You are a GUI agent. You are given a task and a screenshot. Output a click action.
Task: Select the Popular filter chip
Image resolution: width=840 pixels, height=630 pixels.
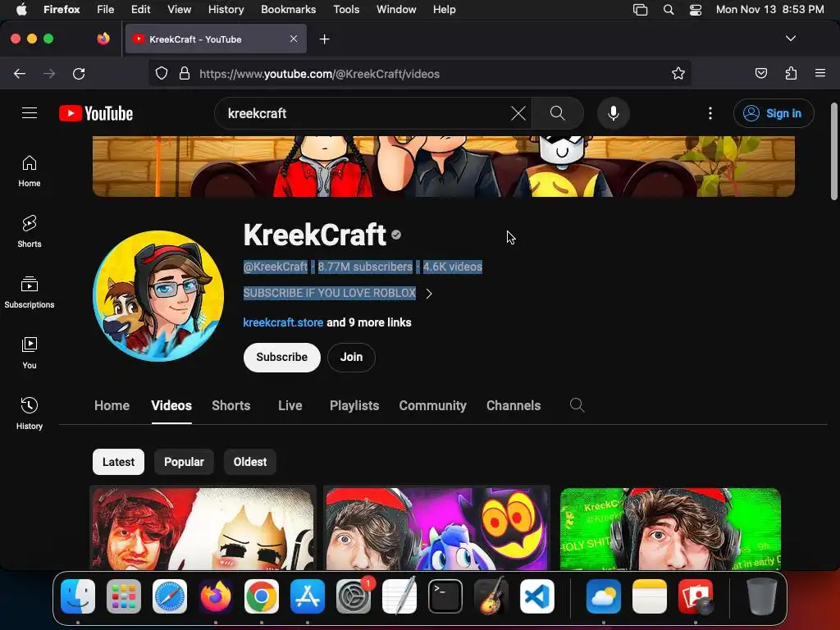[x=184, y=462]
